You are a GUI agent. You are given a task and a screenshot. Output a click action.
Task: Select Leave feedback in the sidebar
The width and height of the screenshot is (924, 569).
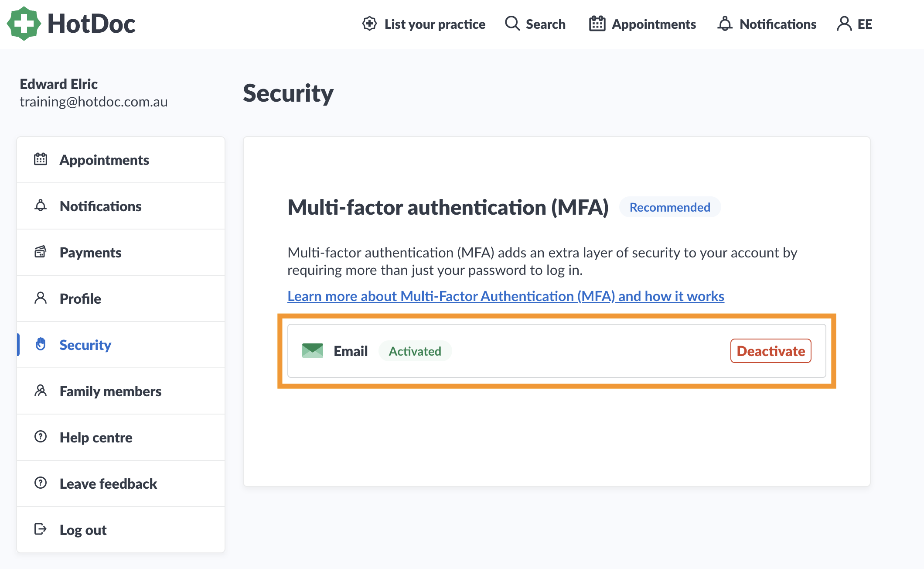click(121, 483)
